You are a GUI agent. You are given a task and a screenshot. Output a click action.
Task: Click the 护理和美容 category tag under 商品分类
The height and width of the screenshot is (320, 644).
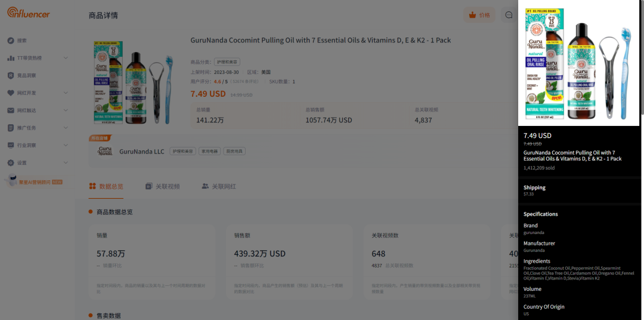(x=227, y=62)
